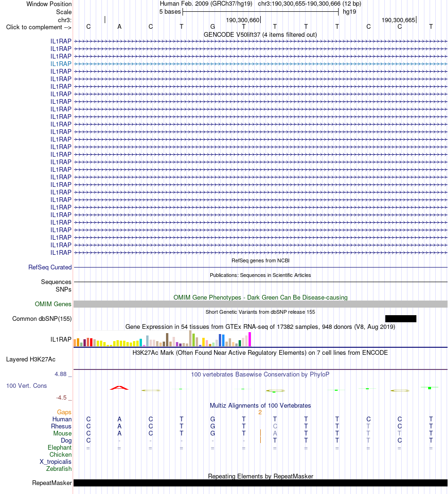Click the H3K27Ac Mark ENCODE track title
The width and height of the screenshot is (448, 494).
[x=260, y=352]
